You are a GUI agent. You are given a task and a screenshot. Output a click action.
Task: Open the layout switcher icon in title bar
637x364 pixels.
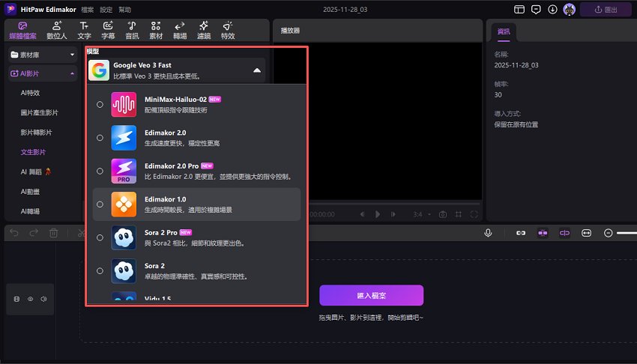[x=519, y=9]
